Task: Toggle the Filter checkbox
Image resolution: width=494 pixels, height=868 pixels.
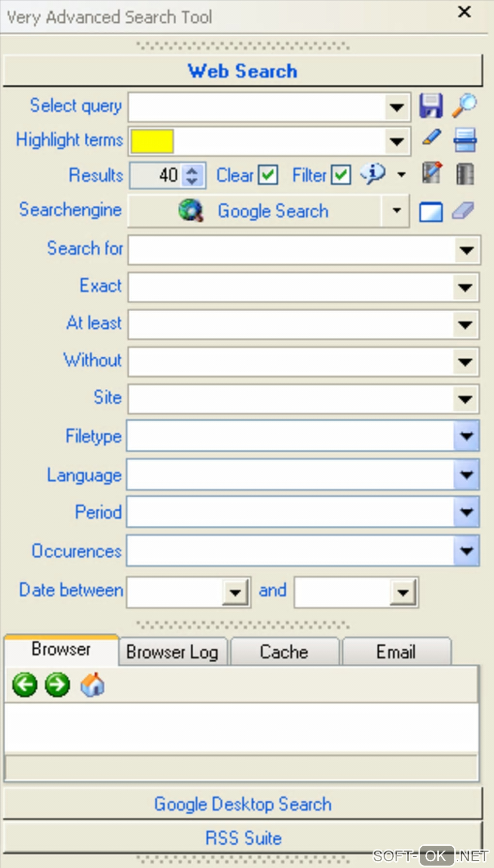Action: click(341, 175)
